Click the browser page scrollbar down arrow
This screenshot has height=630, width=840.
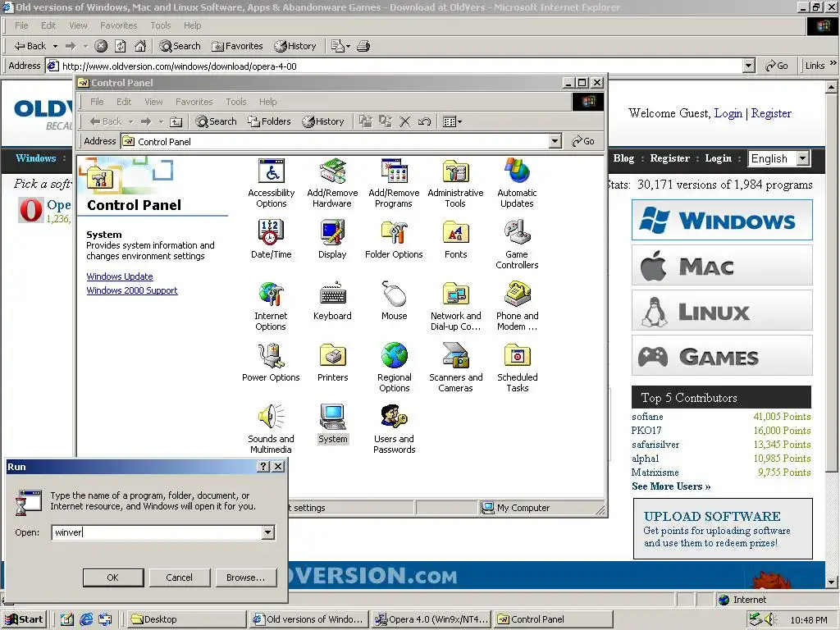[832, 582]
